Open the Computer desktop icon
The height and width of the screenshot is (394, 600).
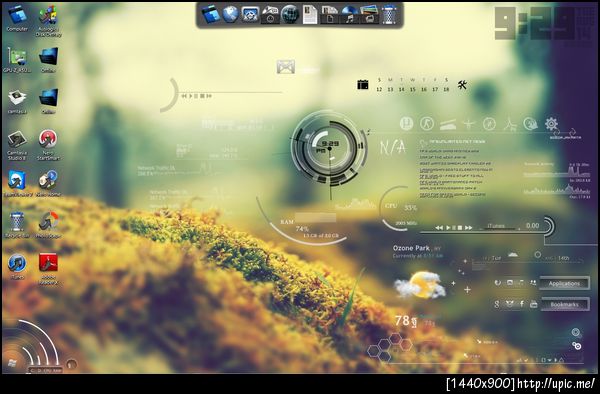pos(17,18)
